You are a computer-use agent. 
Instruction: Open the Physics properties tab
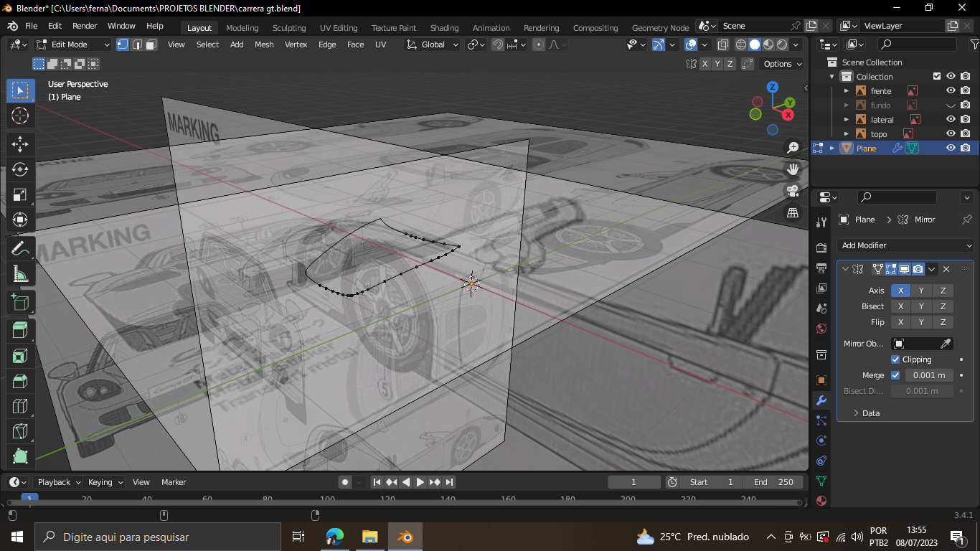click(x=821, y=441)
